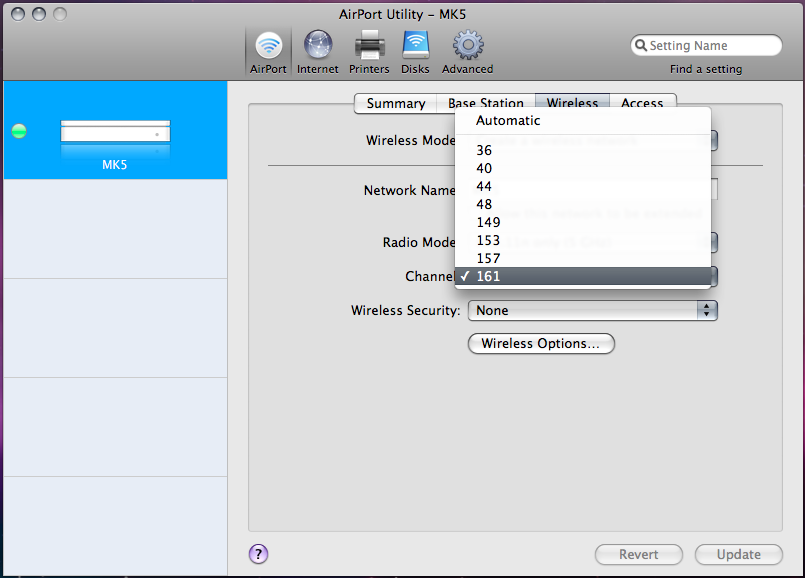The width and height of the screenshot is (805, 578).
Task: Select the MK5 base station in sidebar
Action: [116, 130]
